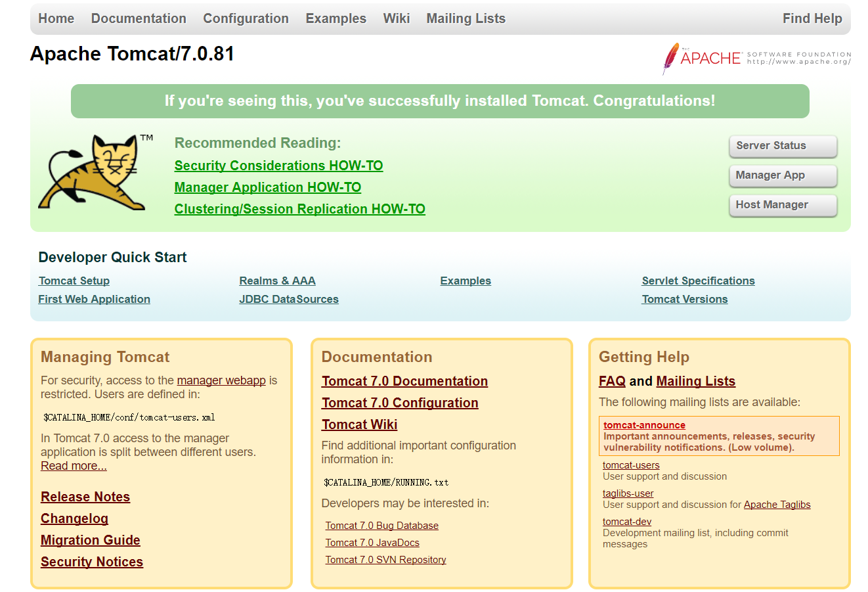Open Tomcat 7.0 Bug Database link
Screen dimensions: 868x592
[x=382, y=526]
